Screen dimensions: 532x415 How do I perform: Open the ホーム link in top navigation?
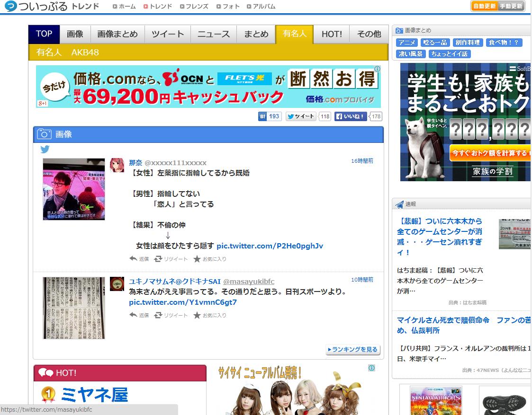(x=124, y=6)
